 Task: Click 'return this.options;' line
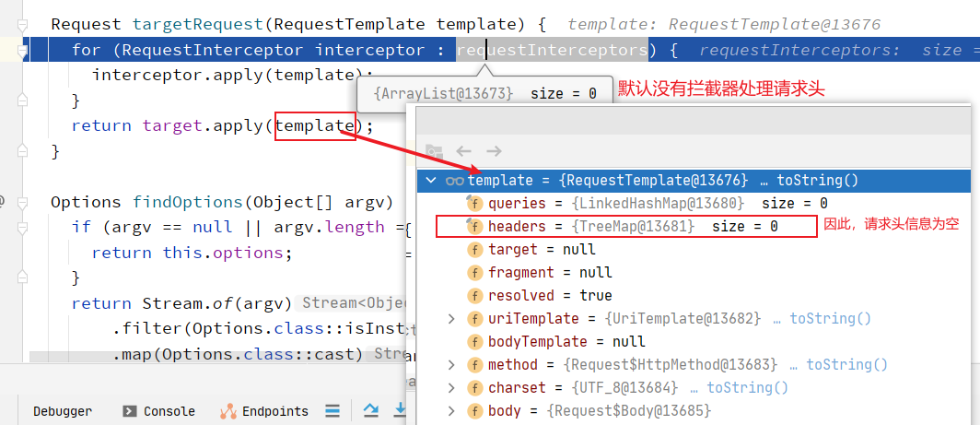coord(192,254)
